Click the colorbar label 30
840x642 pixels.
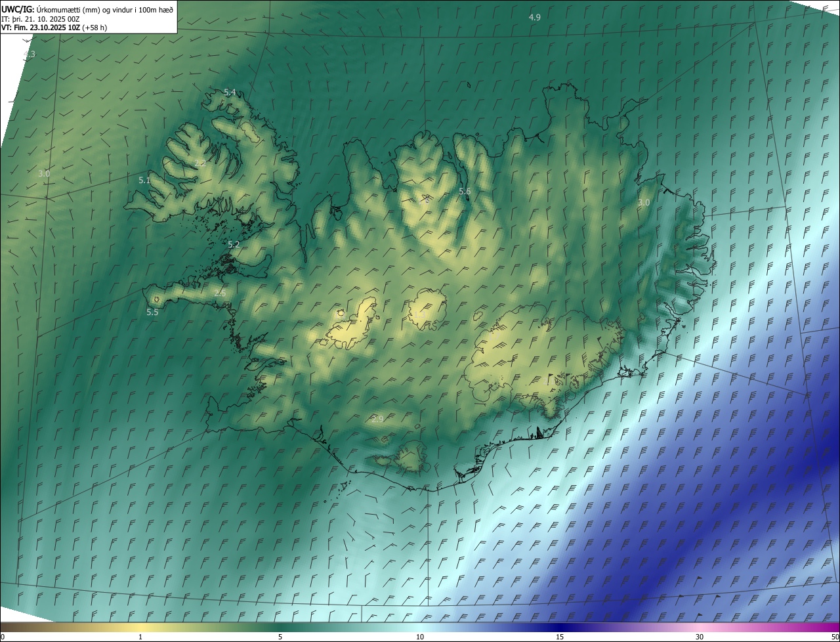click(700, 637)
